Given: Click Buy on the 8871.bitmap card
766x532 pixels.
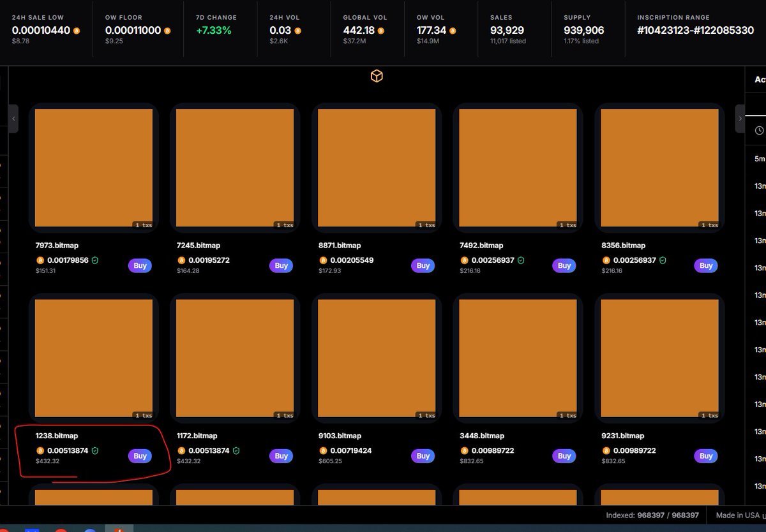Looking at the screenshot, I should [423, 265].
